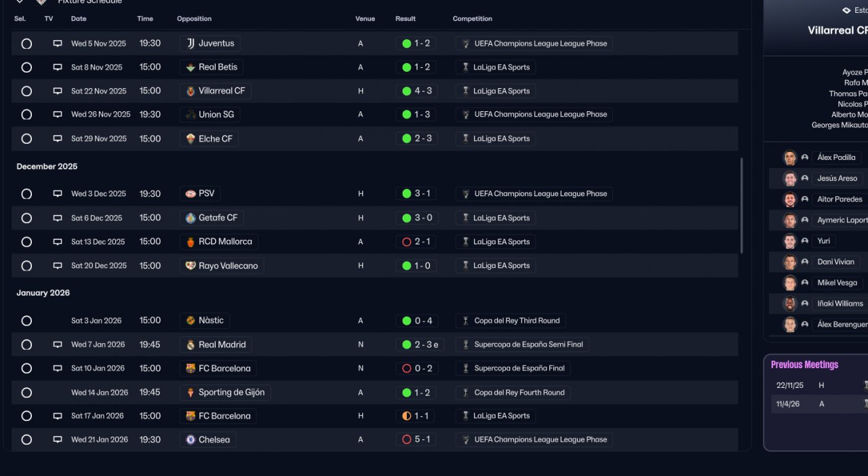Sort fixtures by the Date column header
The width and height of the screenshot is (868, 476).
point(79,19)
